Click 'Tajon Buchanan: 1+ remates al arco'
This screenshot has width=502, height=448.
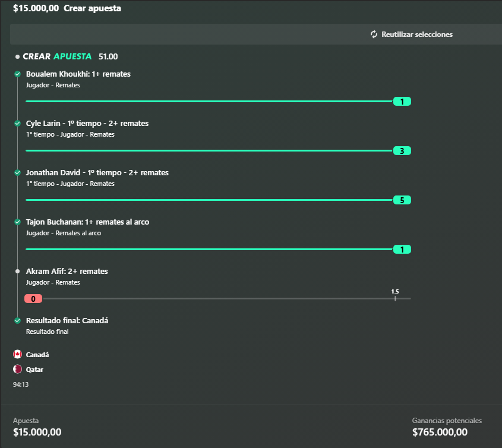click(x=87, y=222)
